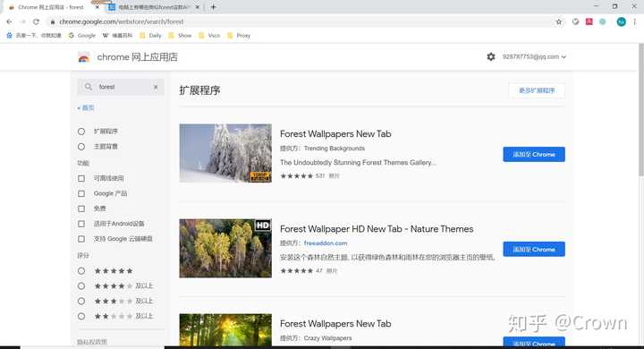This screenshot has height=349, width=644.
Task: Select the 主题背景 radio filter
Action: tap(81, 147)
